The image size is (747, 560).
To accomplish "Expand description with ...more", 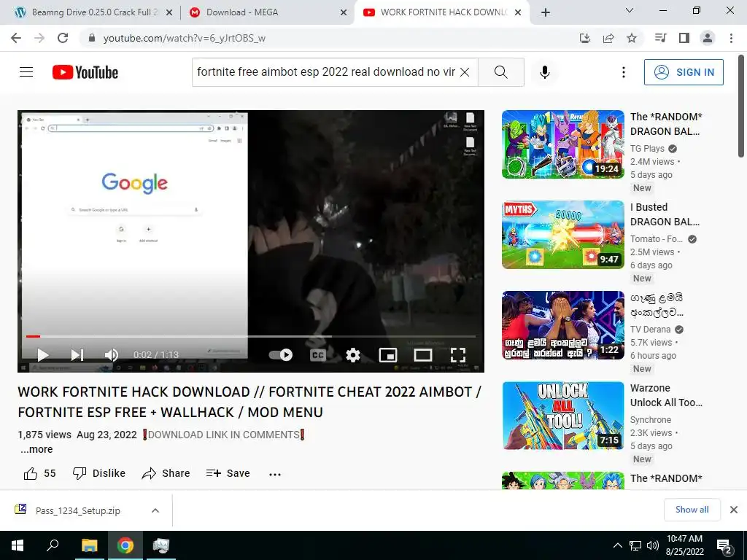I will [x=36, y=449].
